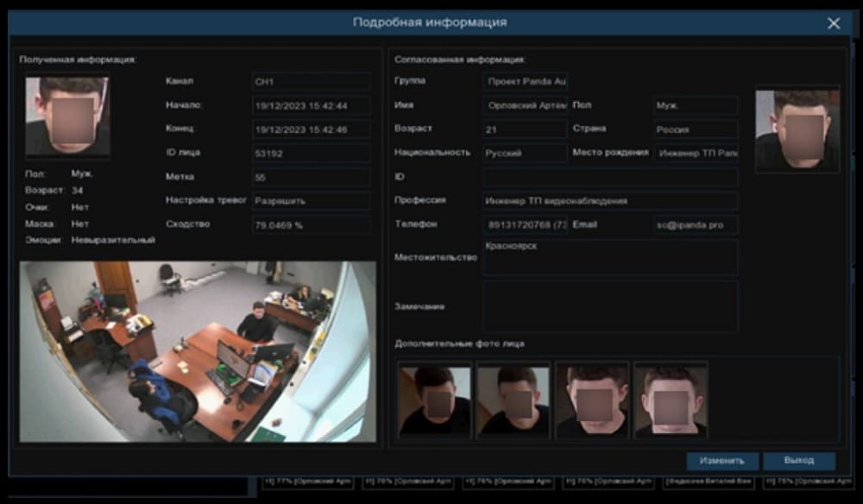Click the captured face snapshot thumbnail
The height and width of the screenshot is (504, 863).
click(x=67, y=117)
